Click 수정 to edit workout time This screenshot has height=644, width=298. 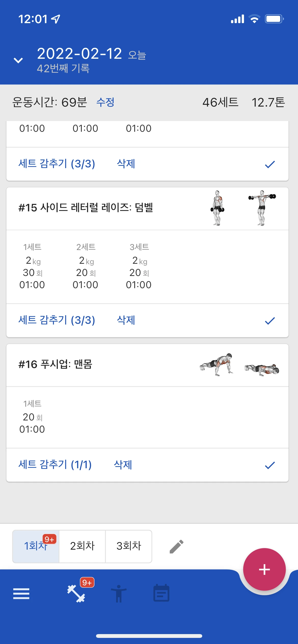click(x=105, y=102)
